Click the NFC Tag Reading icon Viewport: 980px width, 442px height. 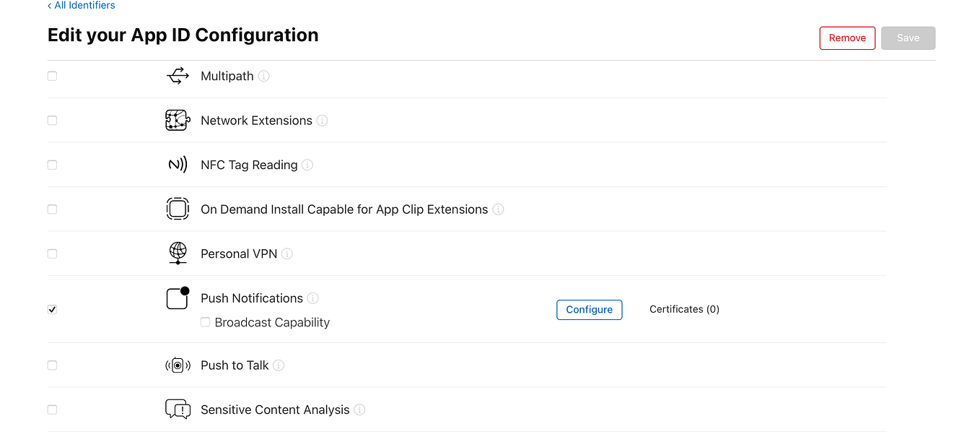click(x=178, y=165)
